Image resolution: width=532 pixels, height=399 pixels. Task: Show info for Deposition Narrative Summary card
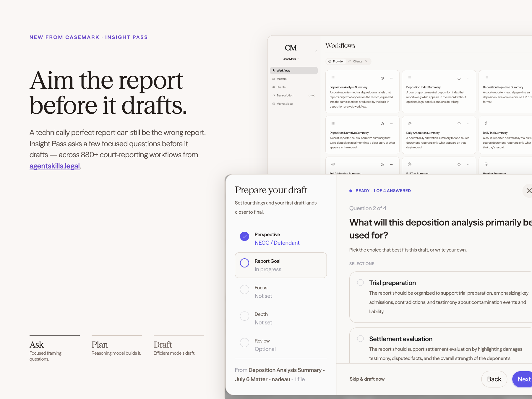(382, 124)
